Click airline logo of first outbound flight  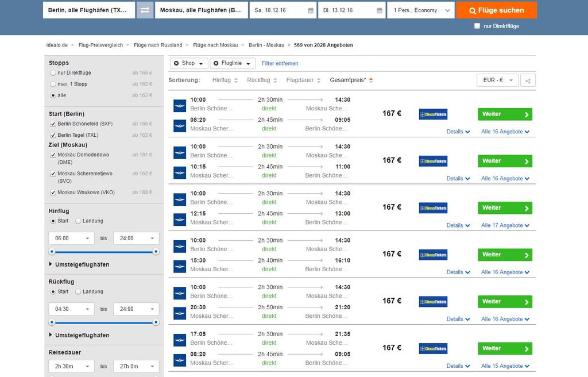tap(180, 106)
